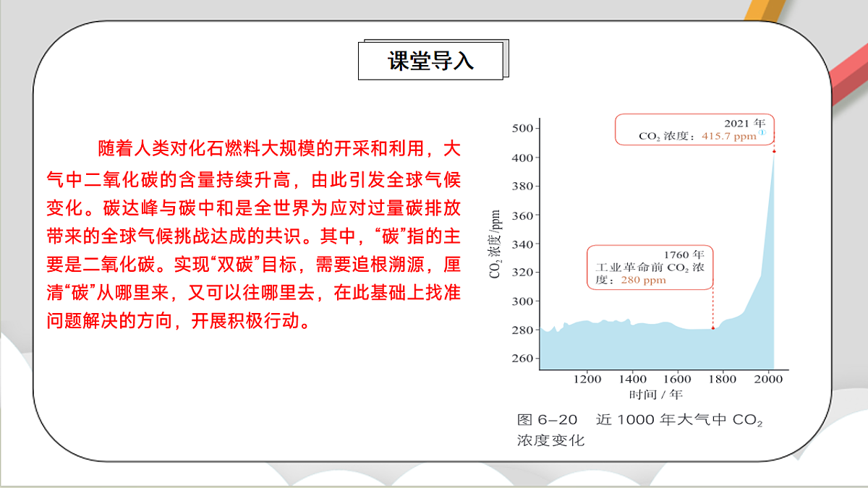Select the 1760 年 280 ppm callout box
This screenshot has height=488, width=868.
[649, 267]
